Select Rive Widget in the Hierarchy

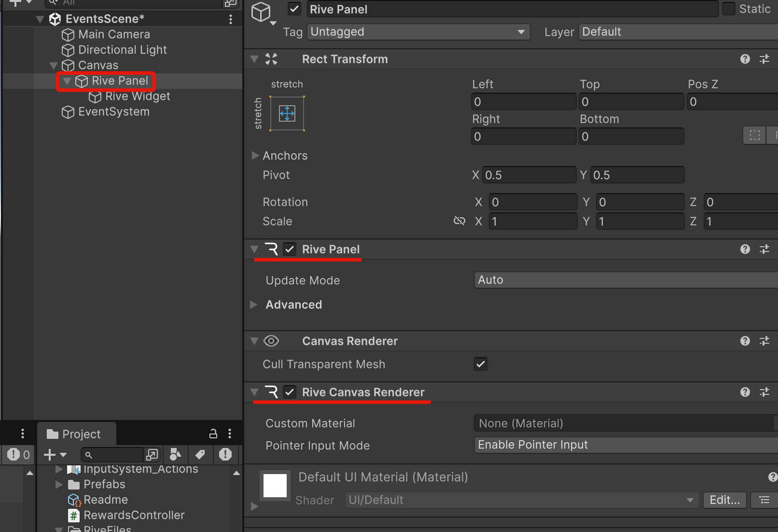tap(129, 97)
